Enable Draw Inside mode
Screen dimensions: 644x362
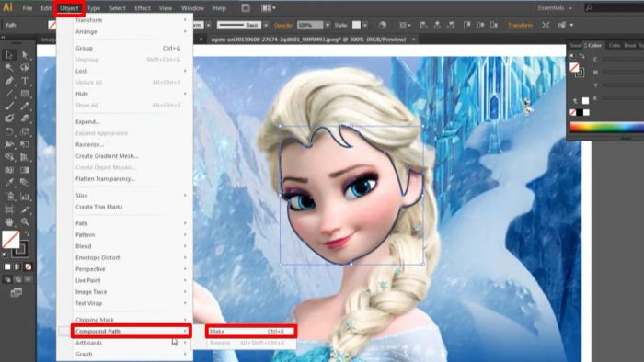[28, 279]
